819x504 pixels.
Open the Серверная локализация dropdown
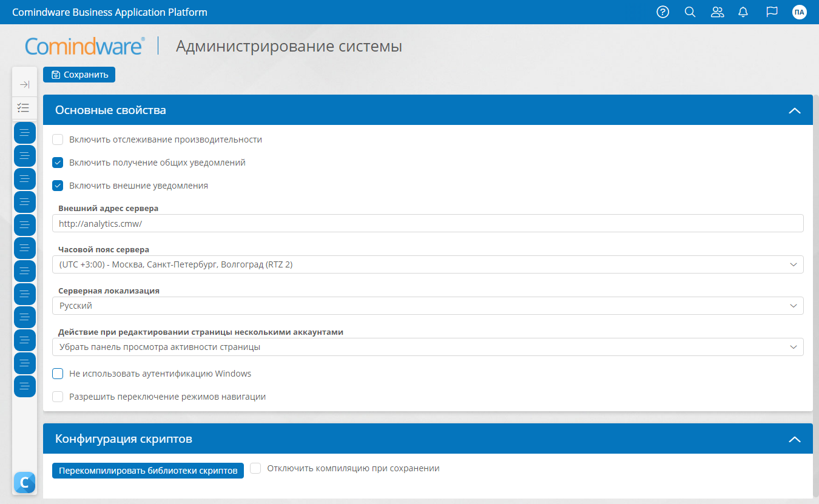point(428,306)
